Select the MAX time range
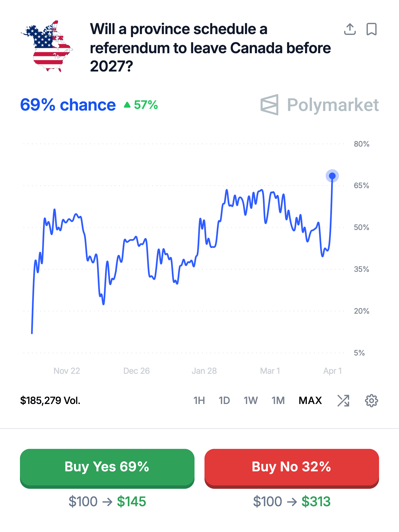399x532 pixels. [310, 401]
